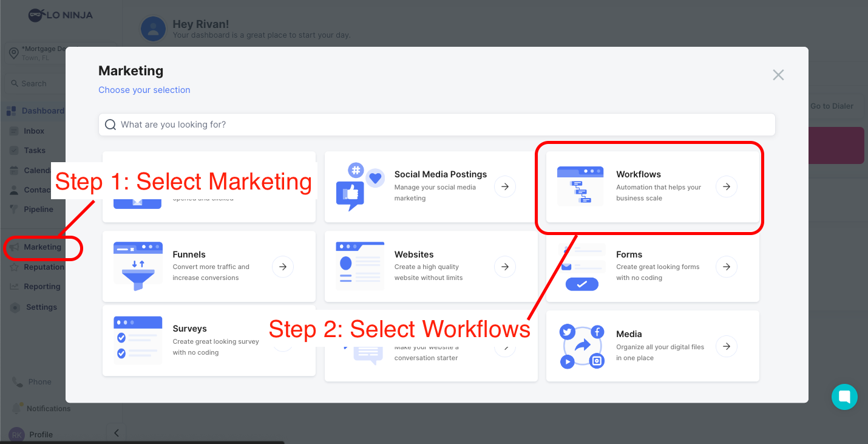Open the Pipeline funnel icon in sidebar
The width and height of the screenshot is (868, 444).
point(14,210)
